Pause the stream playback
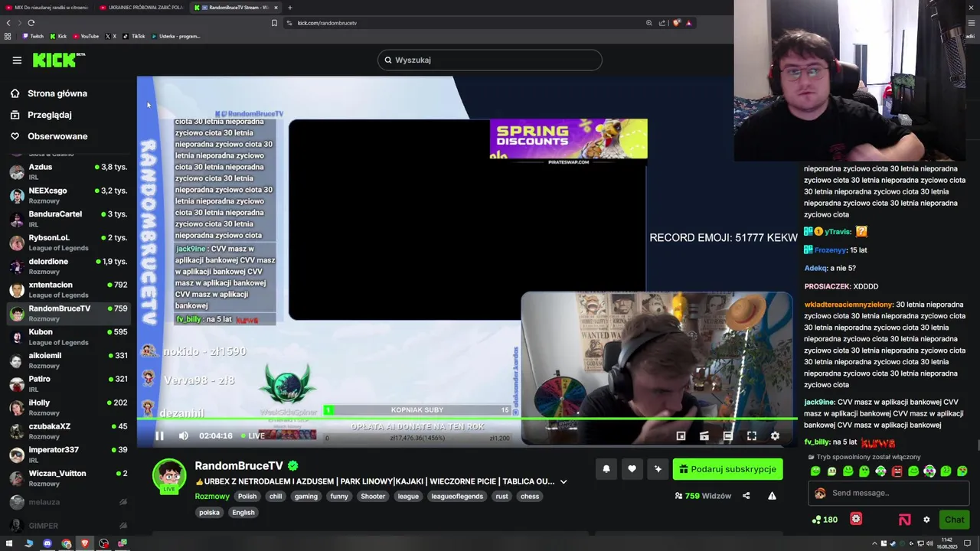The image size is (980, 551). pyautogui.click(x=159, y=435)
